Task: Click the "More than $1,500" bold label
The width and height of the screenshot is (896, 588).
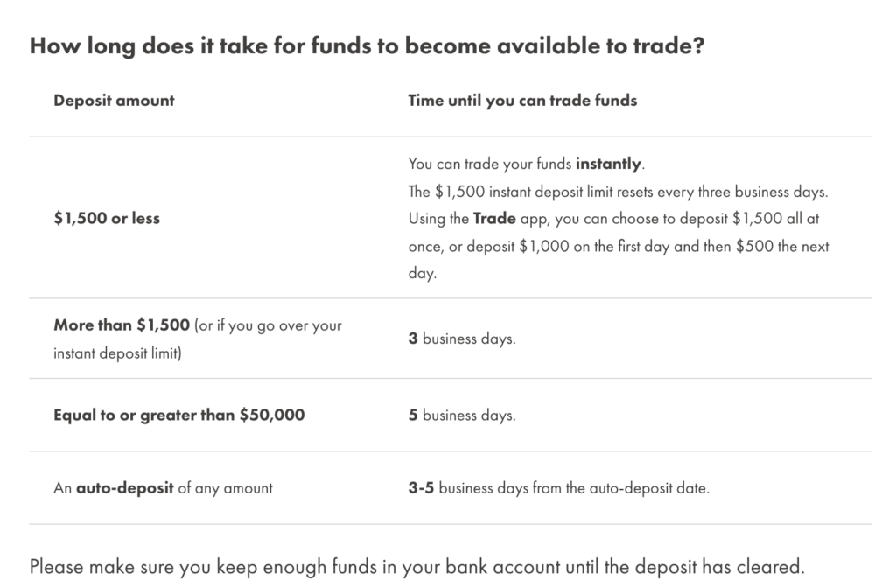Action: coord(122,325)
